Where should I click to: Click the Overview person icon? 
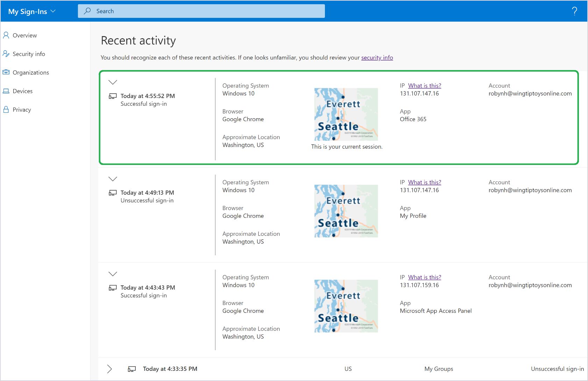6,35
